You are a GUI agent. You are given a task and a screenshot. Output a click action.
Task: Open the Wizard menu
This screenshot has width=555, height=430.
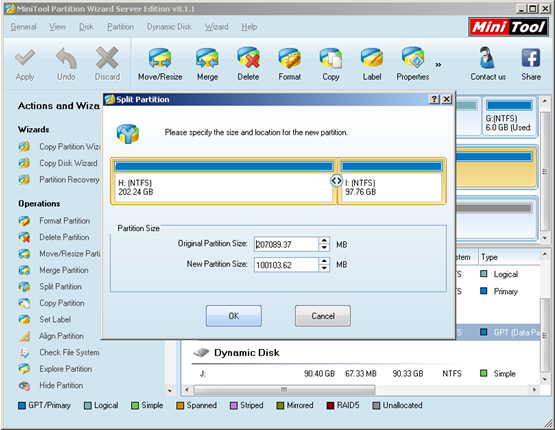tap(216, 27)
